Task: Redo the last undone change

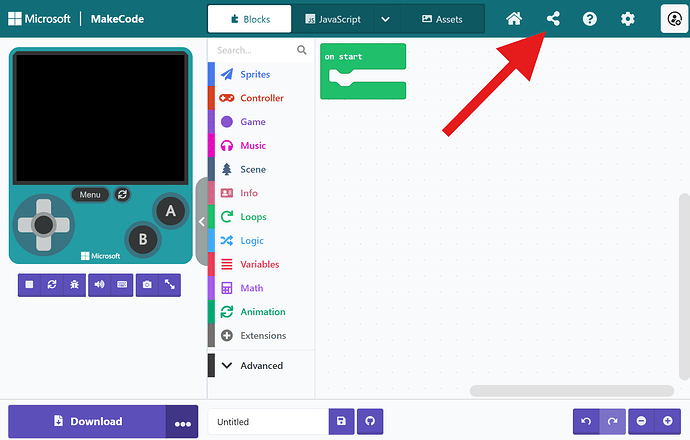Action: point(612,422)
